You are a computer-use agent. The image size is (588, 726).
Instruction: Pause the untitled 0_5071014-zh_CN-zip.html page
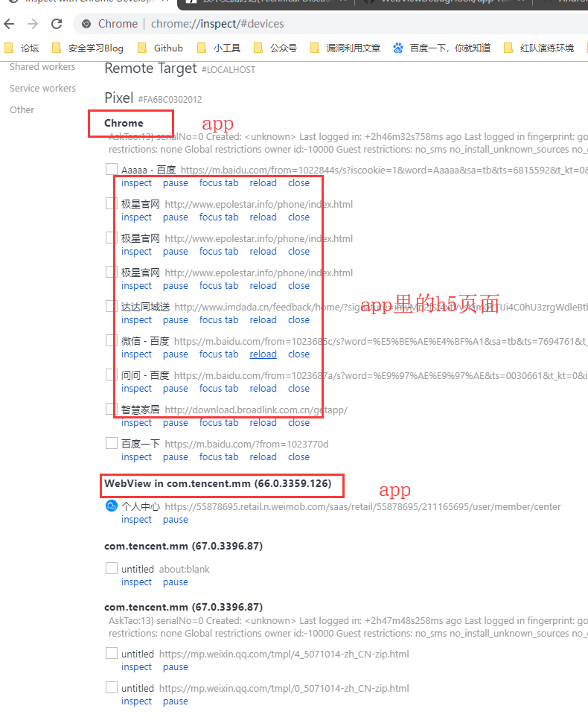(176, 701)
